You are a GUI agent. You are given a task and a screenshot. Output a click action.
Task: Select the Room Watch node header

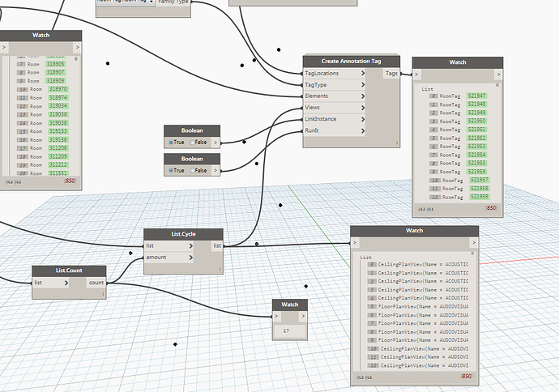tap(41, 36)
